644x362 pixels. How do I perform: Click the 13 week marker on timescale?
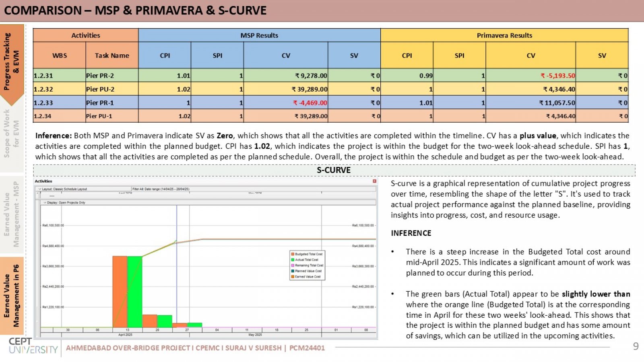[x=128, y=330]
